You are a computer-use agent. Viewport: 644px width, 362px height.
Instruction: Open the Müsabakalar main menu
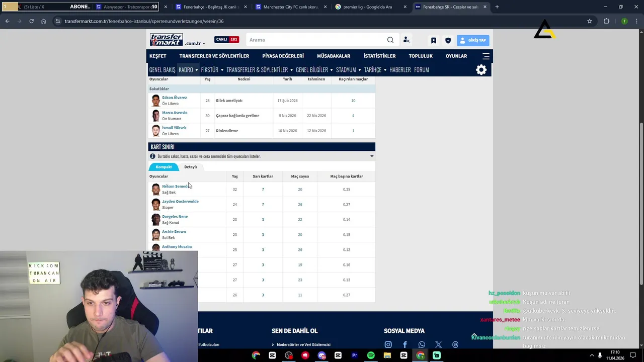[334, 56]
